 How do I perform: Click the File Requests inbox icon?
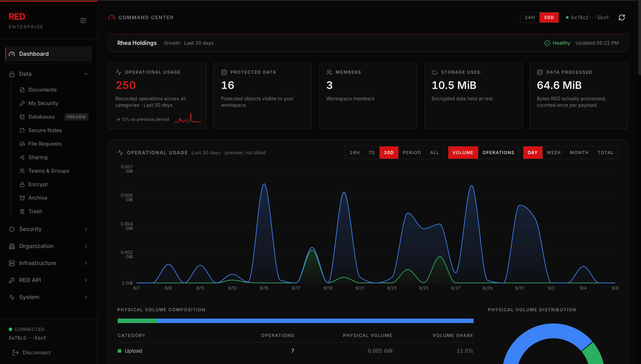[22, 144]
